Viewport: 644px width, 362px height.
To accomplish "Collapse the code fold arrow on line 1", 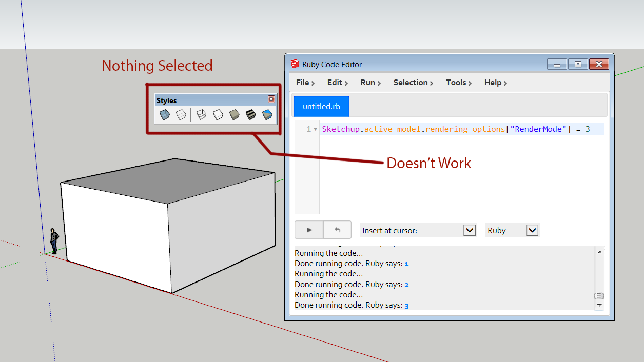I will pos(315,129).
